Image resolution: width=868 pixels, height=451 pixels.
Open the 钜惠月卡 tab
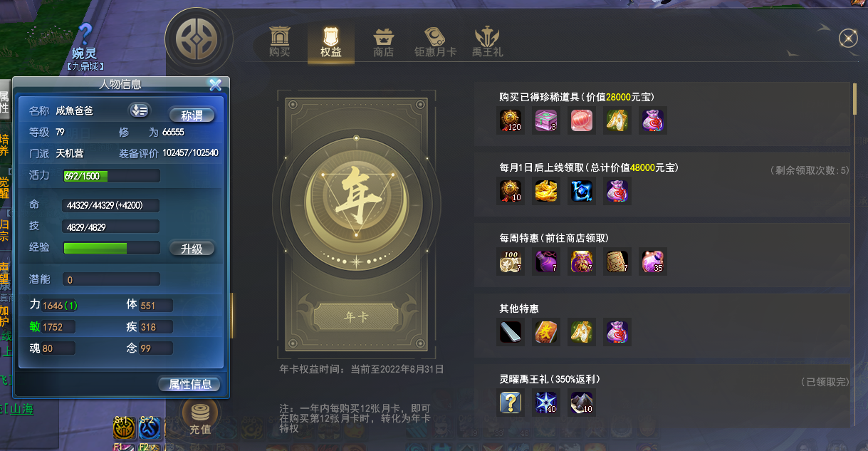click(x=435, y=42)
